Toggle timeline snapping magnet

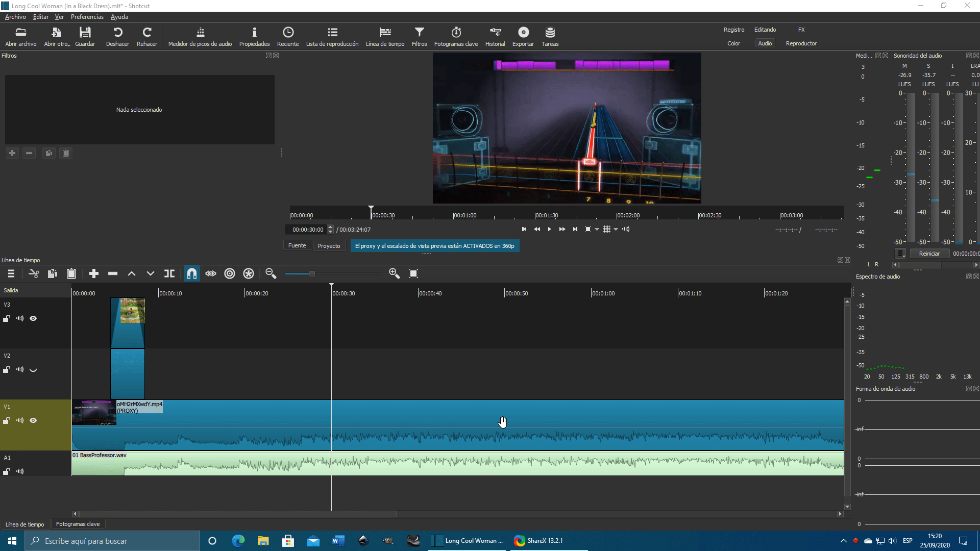192,273
